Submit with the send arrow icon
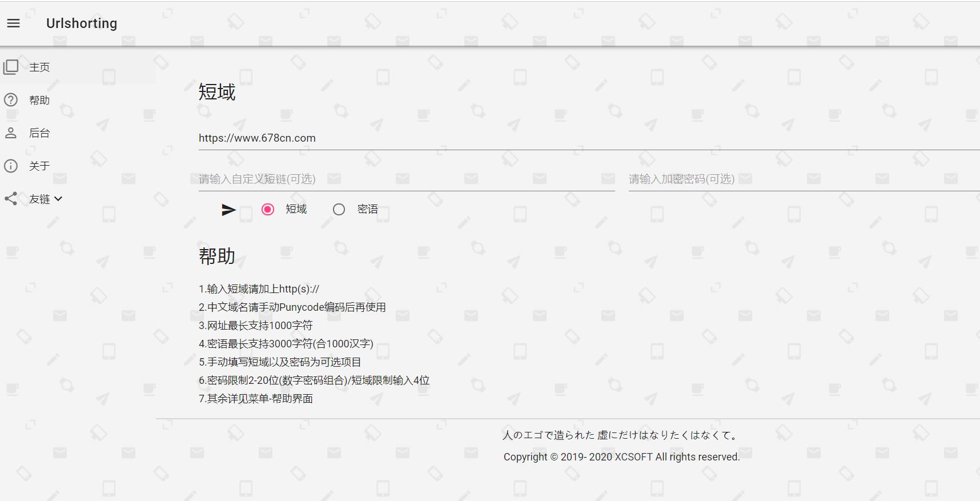The width and height of the screenshot is (980, 501). tap(228, 210)
